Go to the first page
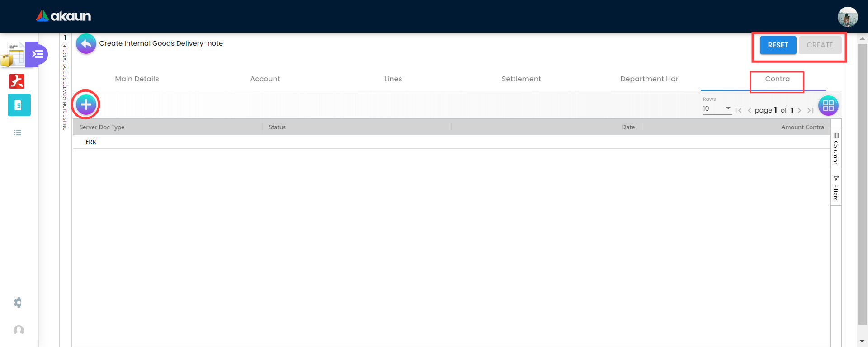This screenshot has height=347, width=868. click(x=739, y=110)
